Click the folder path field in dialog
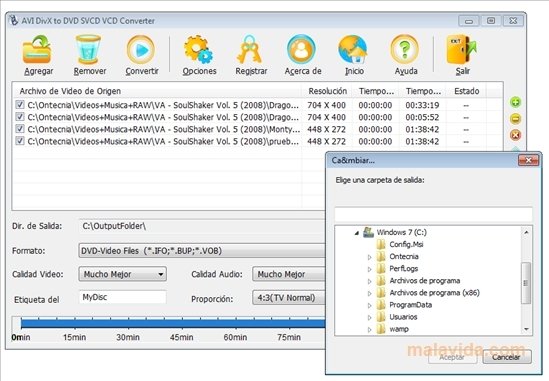This screenshot has width=549, height=381. point(433,214)
